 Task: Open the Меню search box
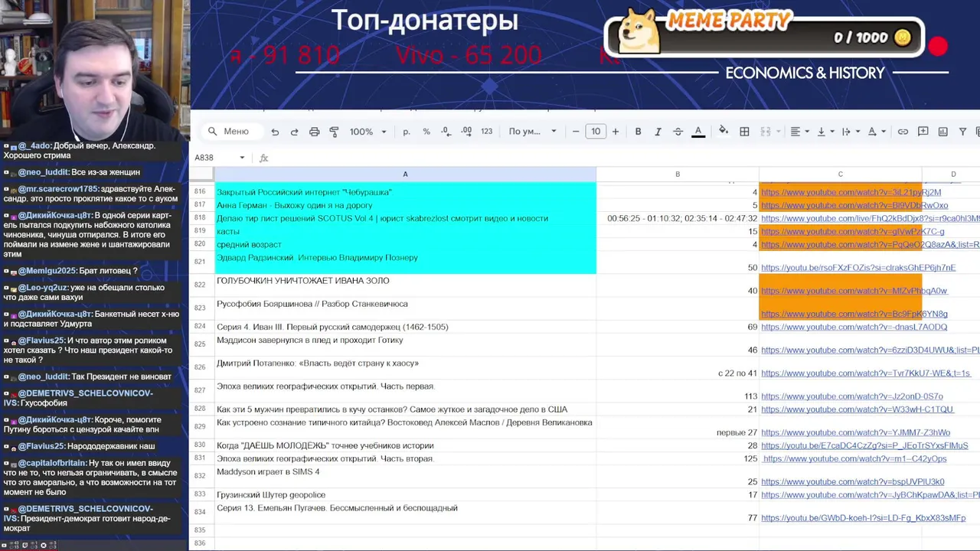coord(232,132)
